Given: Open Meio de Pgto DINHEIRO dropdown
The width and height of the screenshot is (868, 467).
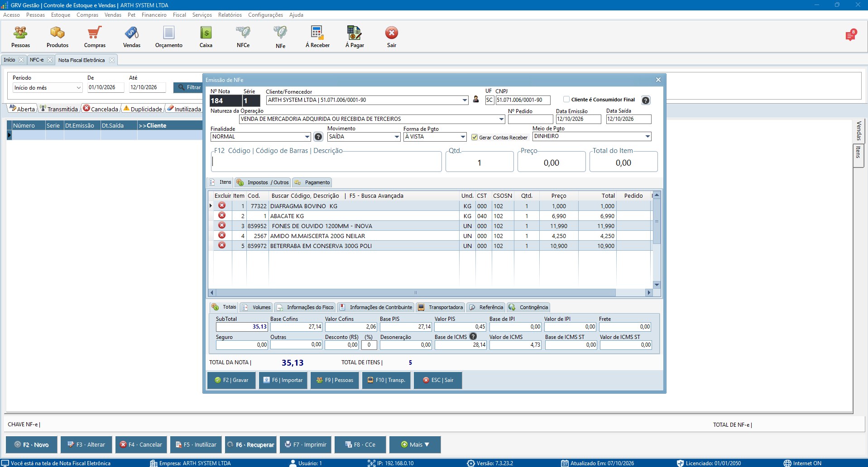Looking at the screenshot, I should [647, 136].
